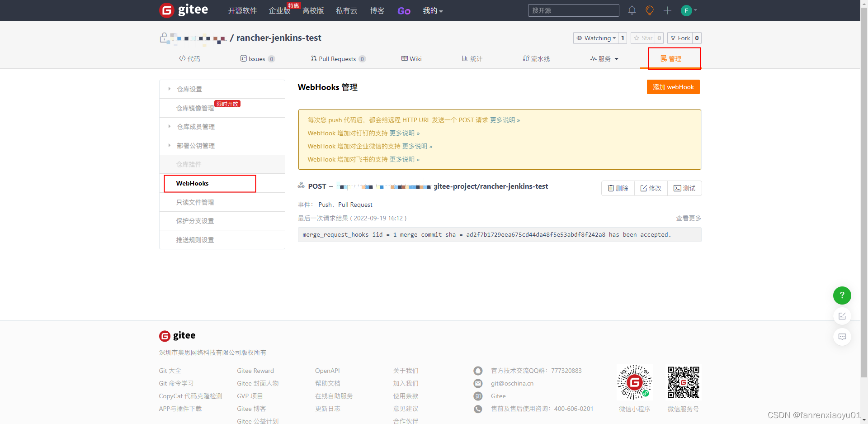Fork the repository
Screen dimensions: 868x424
[680, 38]
